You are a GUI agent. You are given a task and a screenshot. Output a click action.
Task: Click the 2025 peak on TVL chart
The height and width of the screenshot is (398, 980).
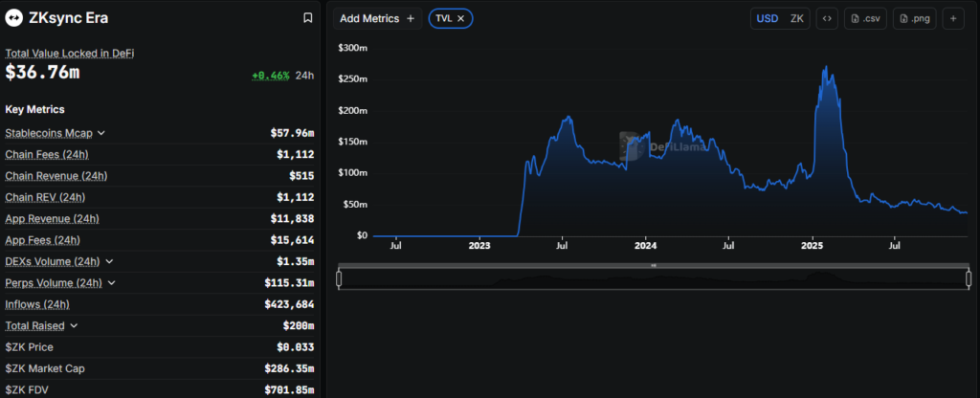[x=826, y=68]
